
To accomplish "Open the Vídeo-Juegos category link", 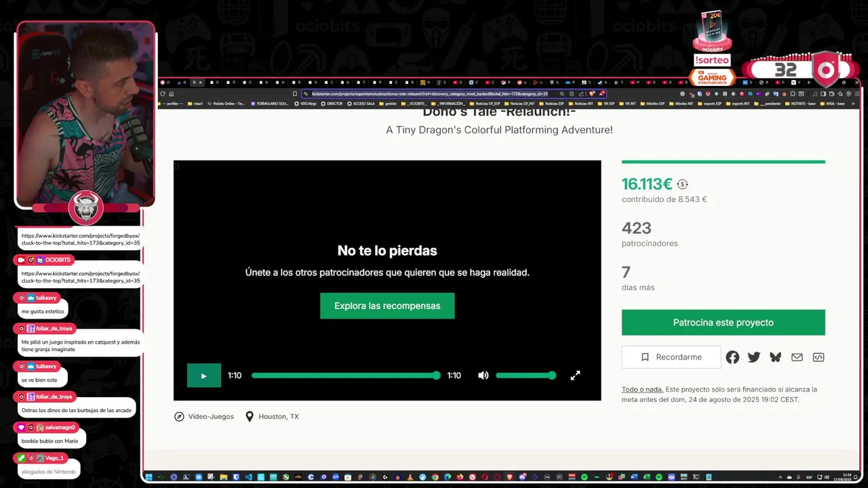I will tap(204, 417).
